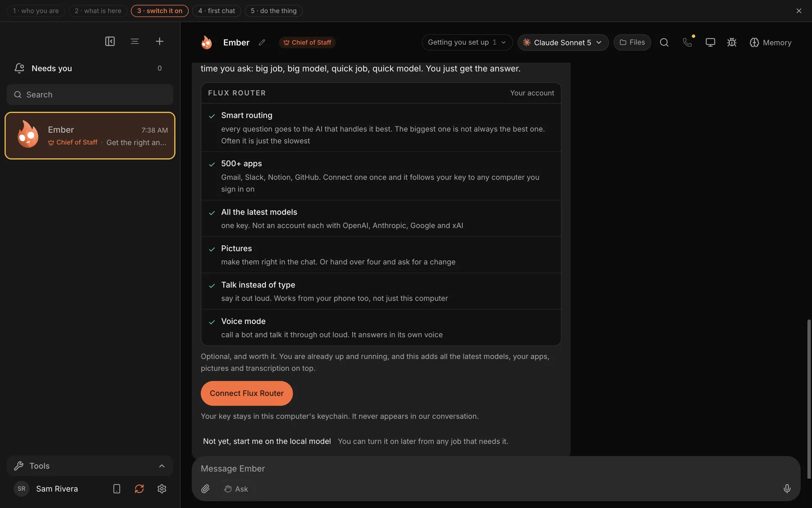Go to step 4 first chat tab
The width and height of the screenshot is (812, 508).
(x=217, y=11)
